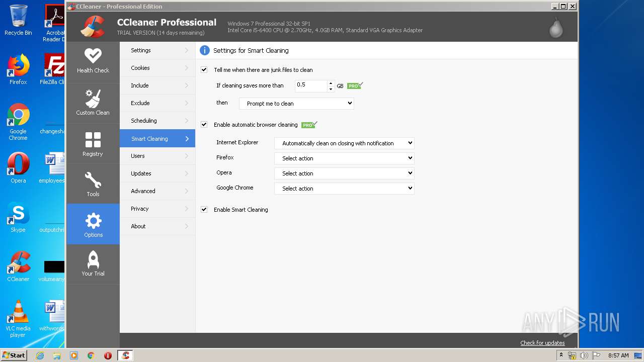Click PRO badge beside automatic browser cleaning
The image size is (644, 362).
[309, 125]
